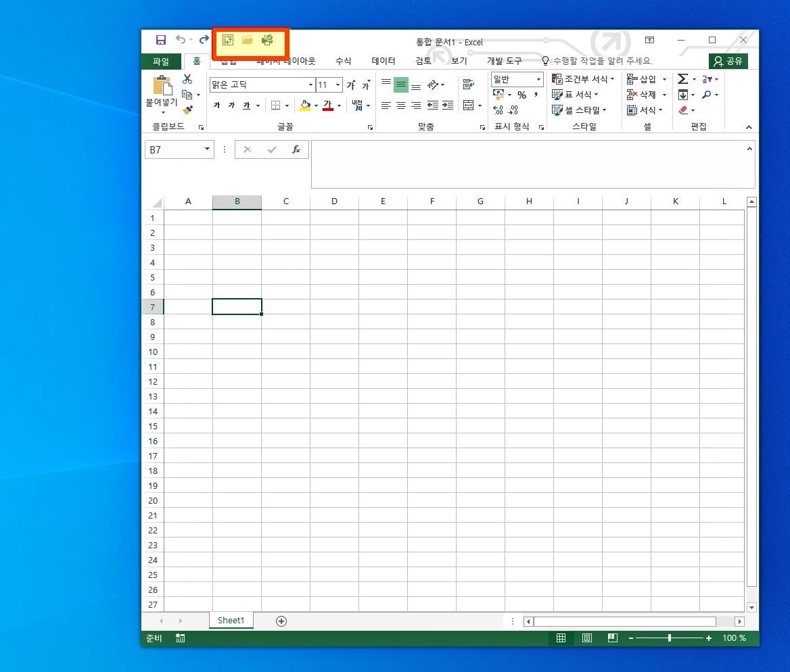The width and height of the screenshot is (790, 672).
Task: Align text to the right
Action: 416,105
